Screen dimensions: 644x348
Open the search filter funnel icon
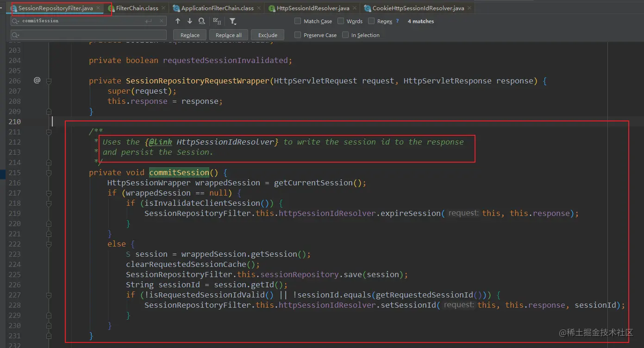(233, 21)
